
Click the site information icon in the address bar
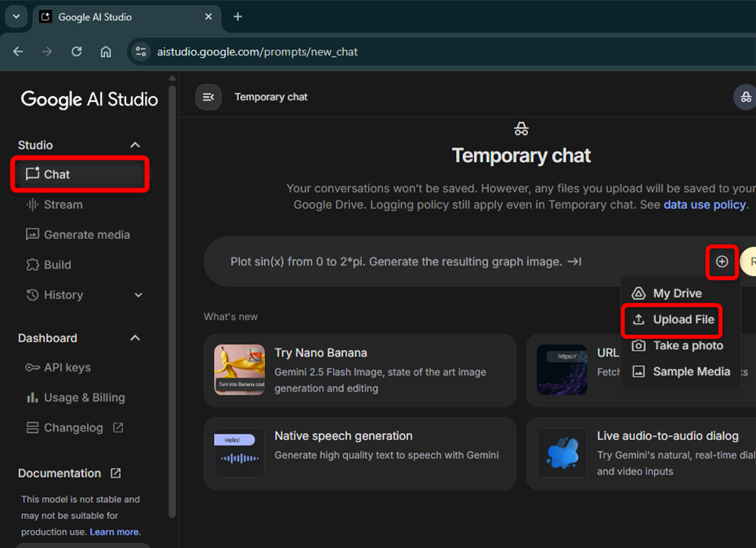[141, 52]
